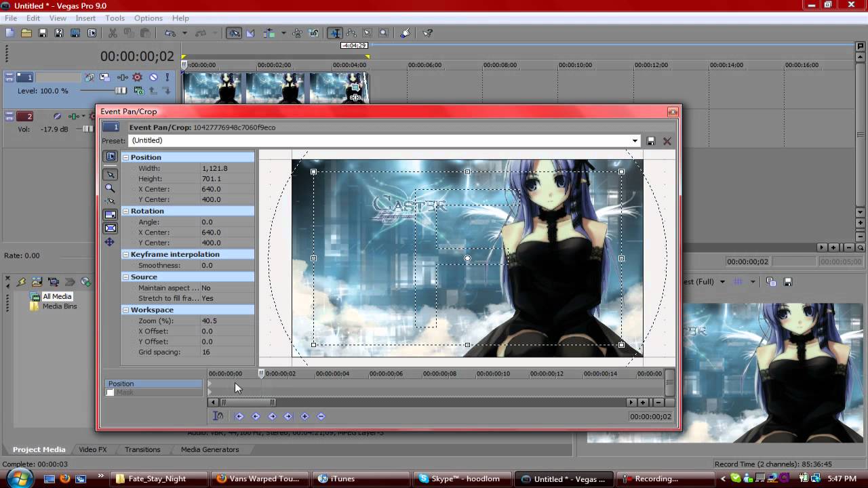Open the Preset dropdown list

pyautogui.click(x=635, y=141)
